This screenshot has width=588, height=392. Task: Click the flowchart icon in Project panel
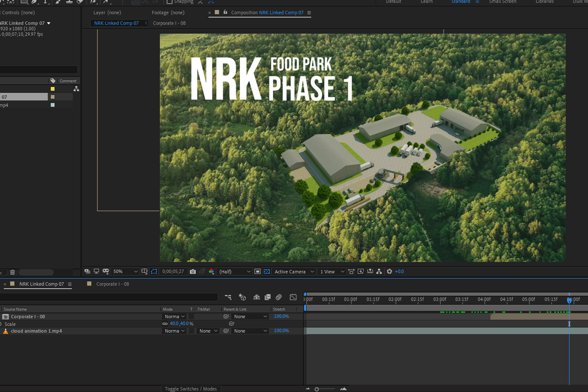(x=76, y=89)
